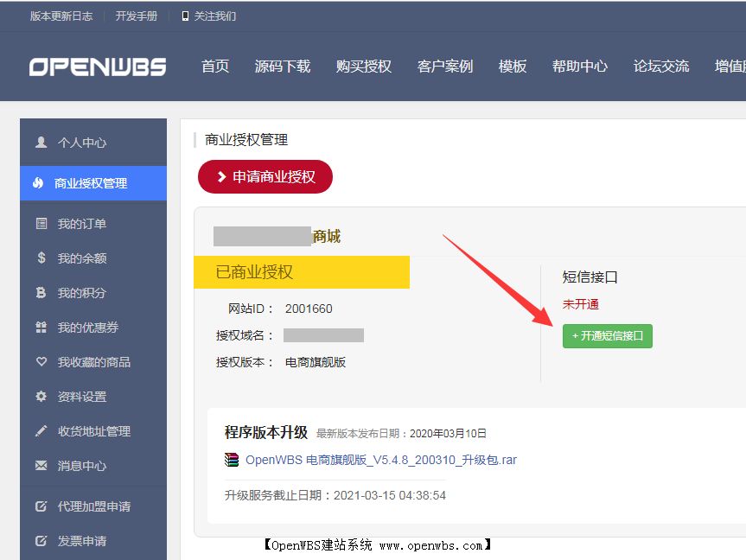Switch to the 模板 navigation tab
The height and width of the screenshot is (560, 746).
pos(512,66)
